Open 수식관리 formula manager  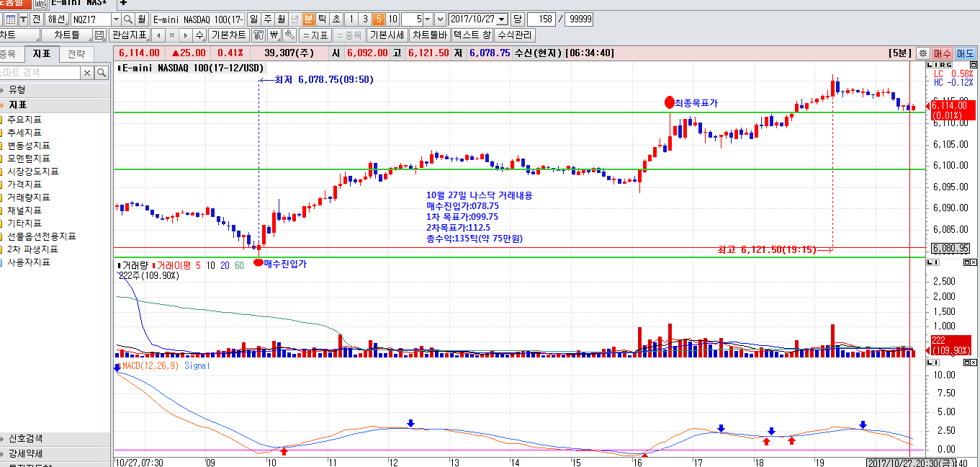515,35
